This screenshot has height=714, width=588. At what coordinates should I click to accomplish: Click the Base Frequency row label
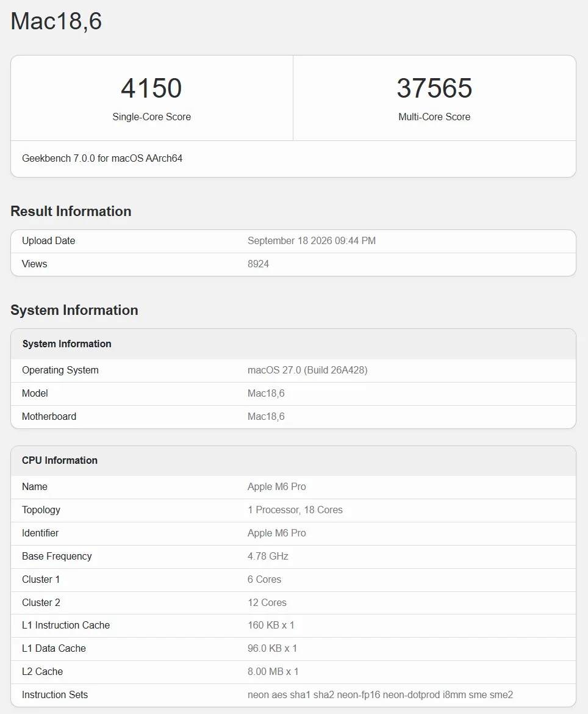coord(57,557)
